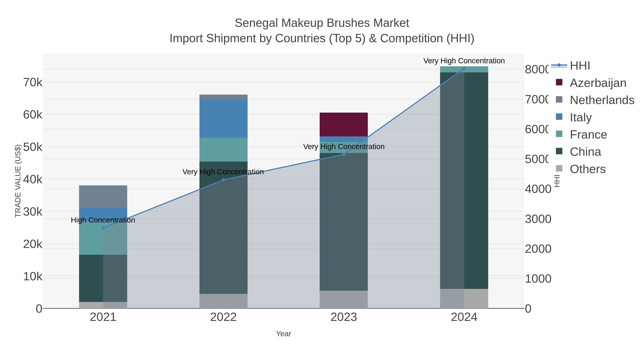Click the 10k left axis tick
Screen dimensions: 644x362
pyautogui.click(x=33, y=277)
